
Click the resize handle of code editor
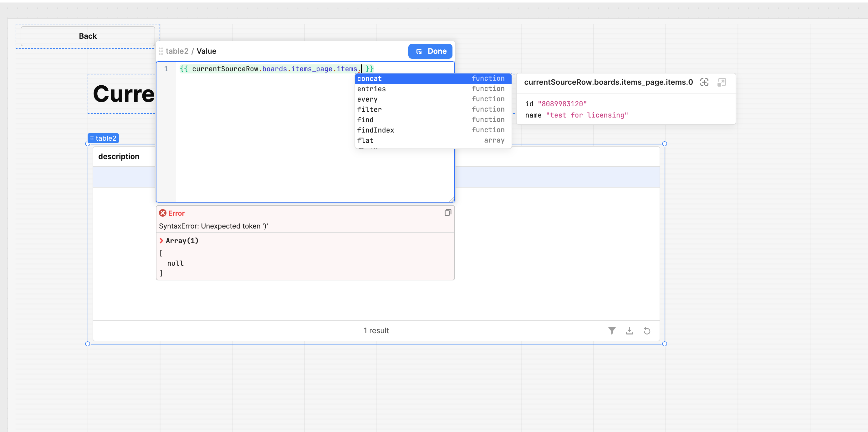coord(452,199)
